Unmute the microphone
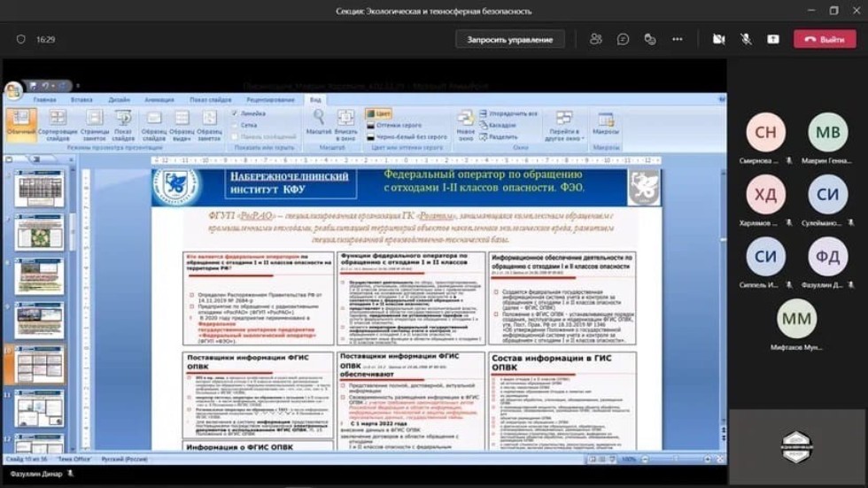Viewport: 868px width, 488px height. [746, 39]
